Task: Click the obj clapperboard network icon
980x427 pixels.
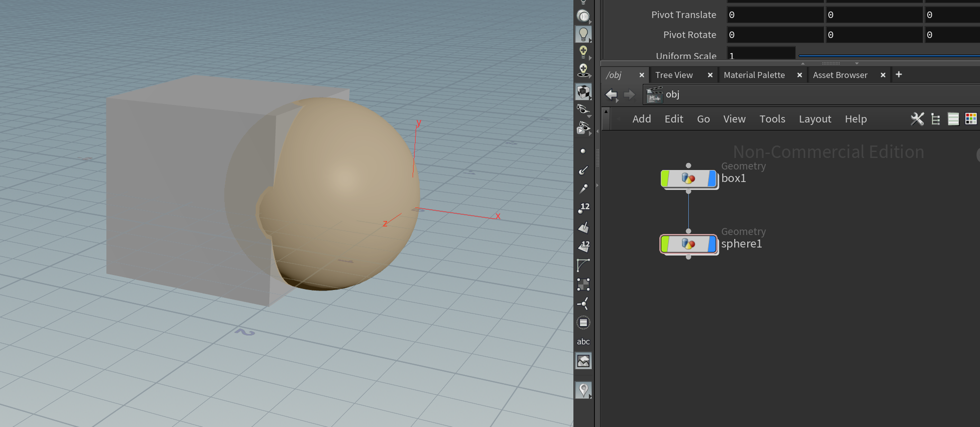Action: point(654,94)
